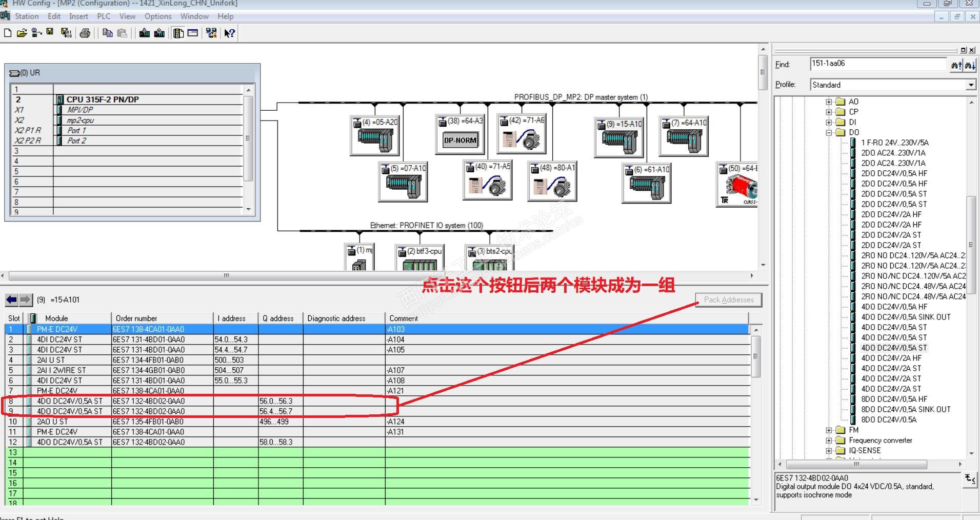Activate the context Help pointer icon

click(x=230, y=33)
